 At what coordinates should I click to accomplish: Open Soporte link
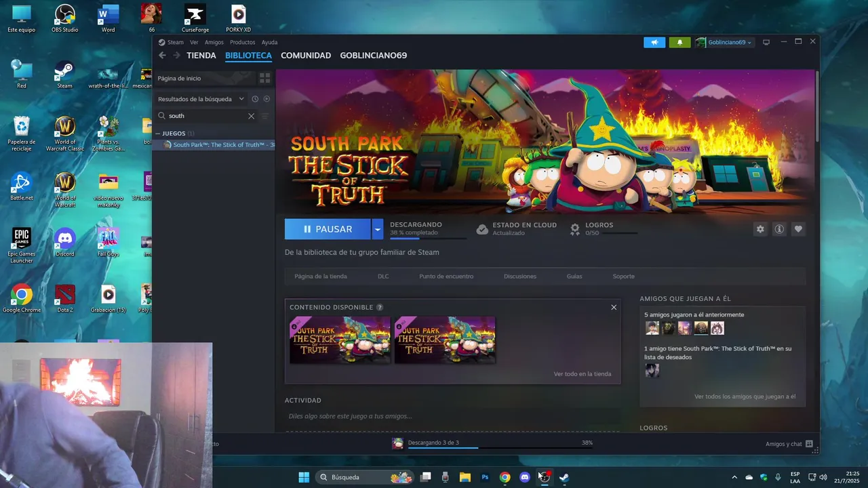[x=624, y=277]
